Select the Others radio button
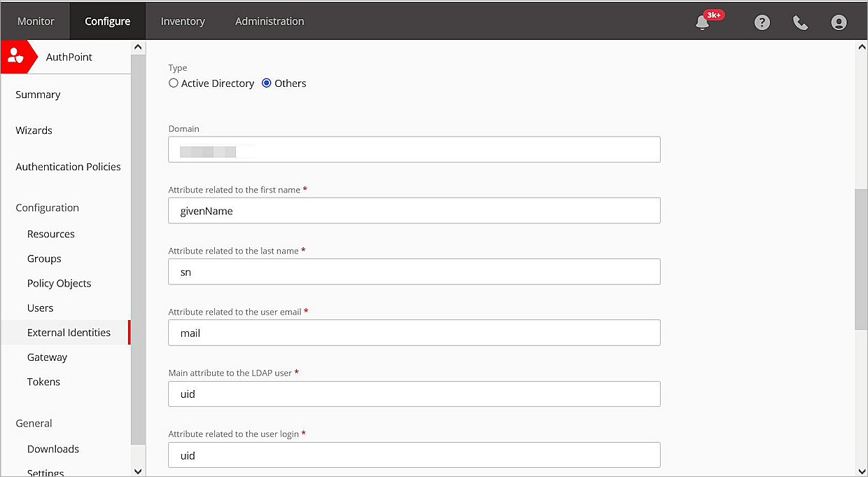 coord(266,83)
